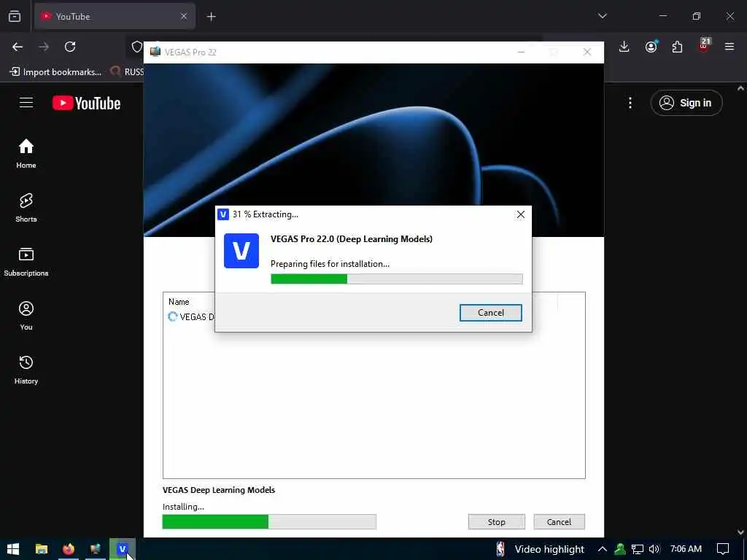Click Import bookmarks link
The height and width of the screenshot is (560, 747).
click(x=55, y=72)
